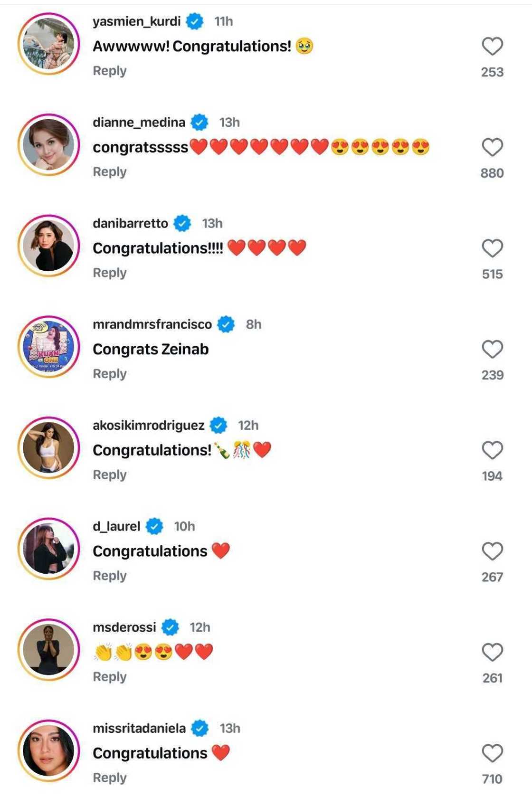
Task: Like yasmien_kurdi's congratulations comment
Action: [493, 46]
